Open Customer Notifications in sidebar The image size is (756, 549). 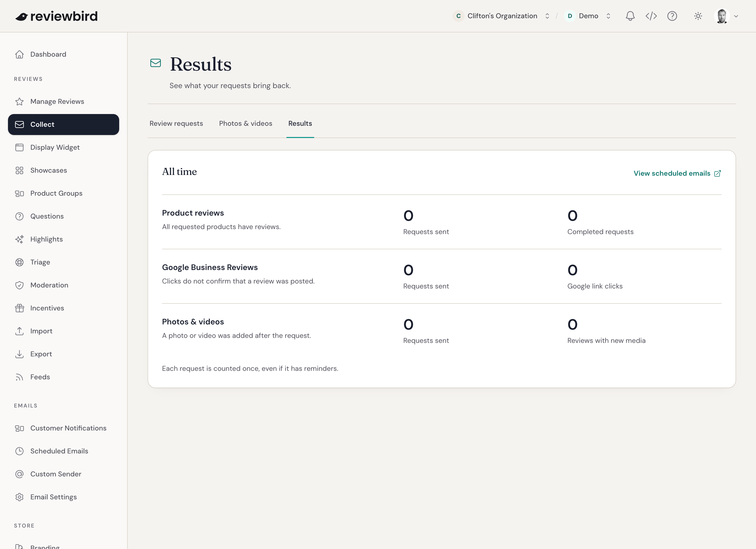pos(63,428)
